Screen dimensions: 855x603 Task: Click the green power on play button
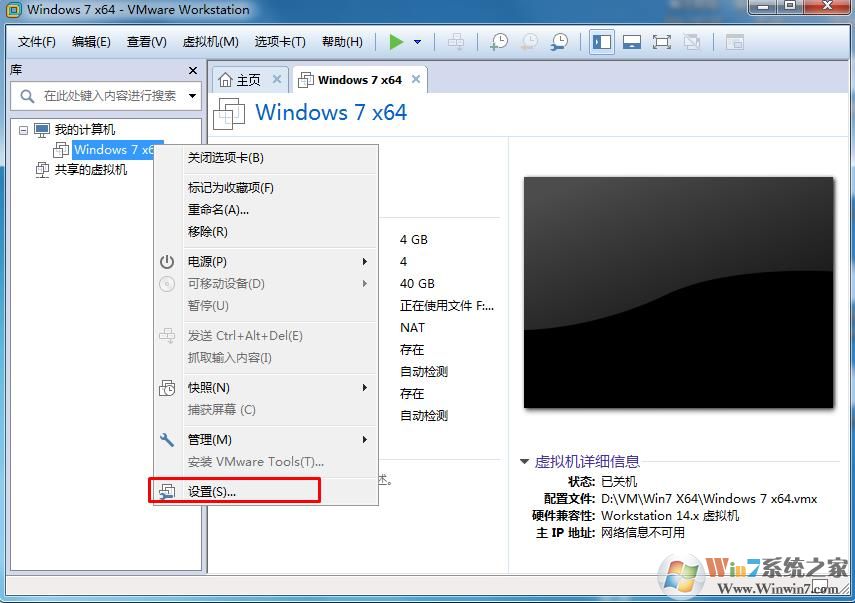(x=396, y=42)
